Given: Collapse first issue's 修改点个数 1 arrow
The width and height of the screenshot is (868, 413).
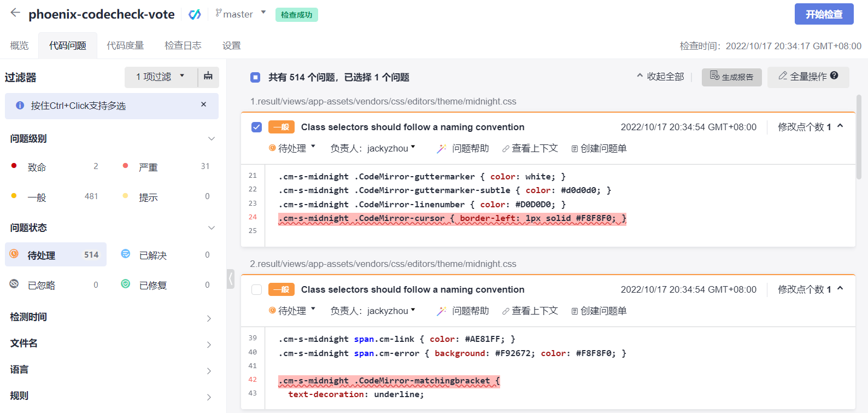Looking at the screenshot, I should coord(840,126).
